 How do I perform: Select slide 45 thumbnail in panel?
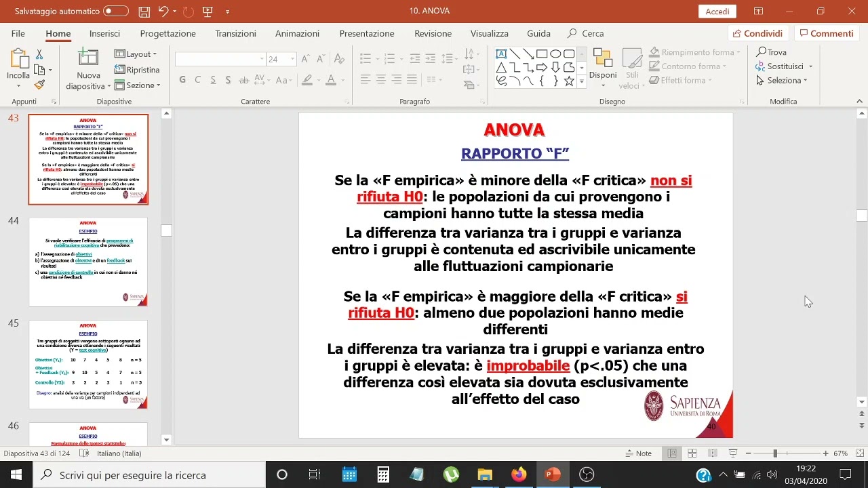coord(88,365)
